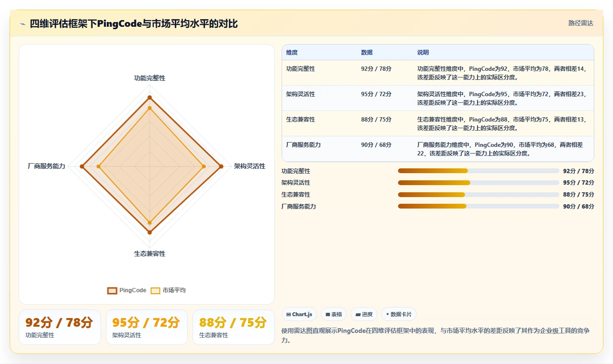Click the 生态兼容性 radar axis label at the chart bottom
Viewport: 613px width, 364px height.
coord(149,254)
